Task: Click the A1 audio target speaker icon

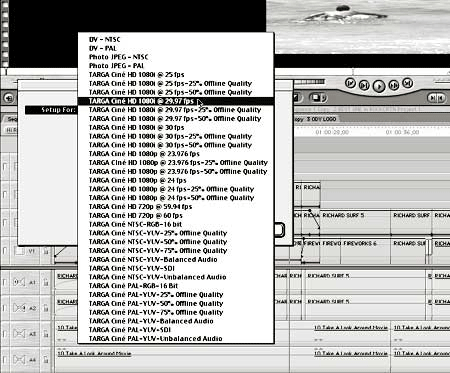Action: pyautogui.click(x=19, y=282)
